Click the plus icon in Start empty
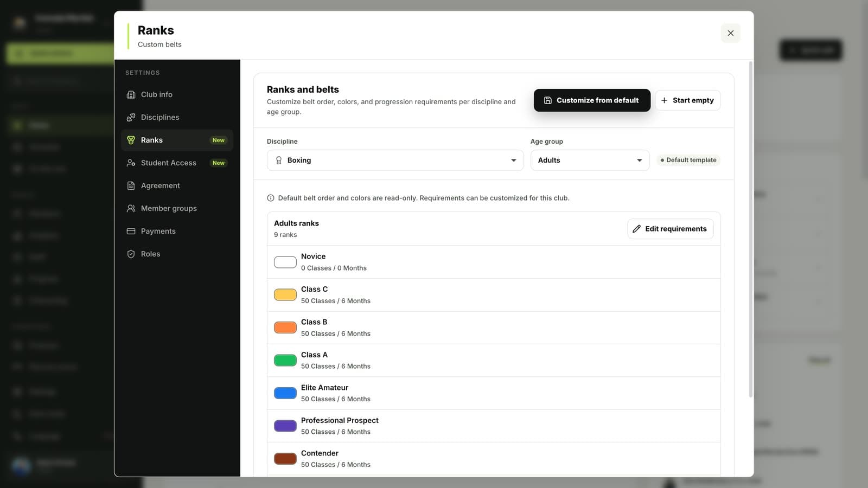Viewport: 868px width, 488px height. click(664, 100)
